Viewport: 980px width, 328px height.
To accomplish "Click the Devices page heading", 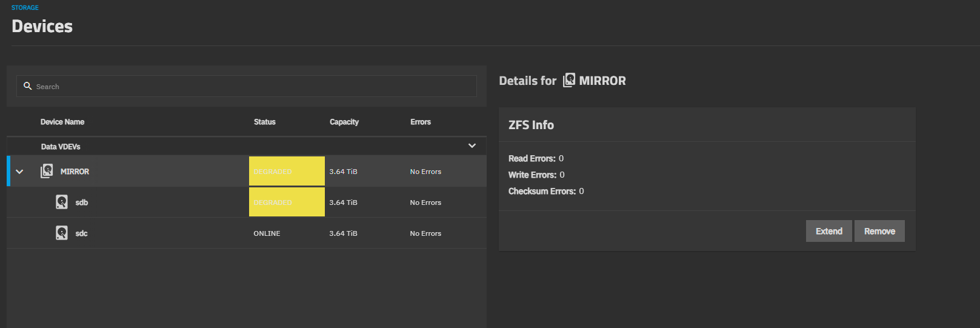I will 42,26.
